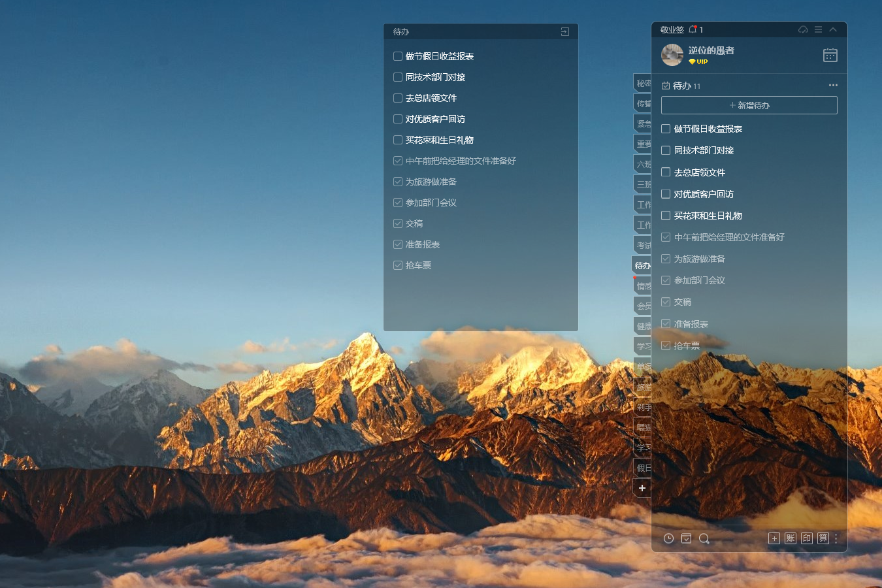Uncheck 抢车票 in floating 待办 window
The width and height of the screenshot is (882, 588).
tap(398, 265)
